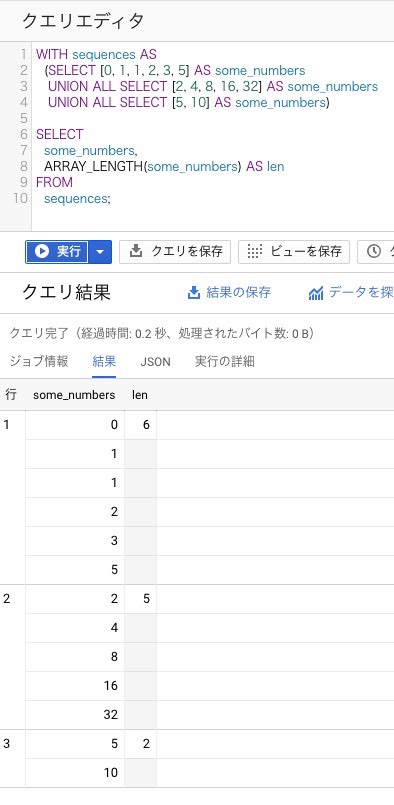Click len column header
The width and height of the screenshot is (394, 805).
(140, 395)
